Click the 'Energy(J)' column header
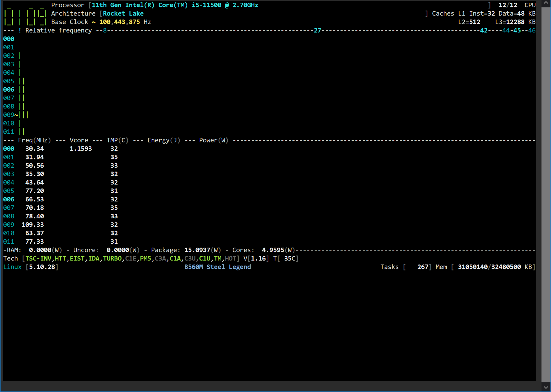This screenshot has height=392, width=551. pyautogui.click(x=164, y=140)
